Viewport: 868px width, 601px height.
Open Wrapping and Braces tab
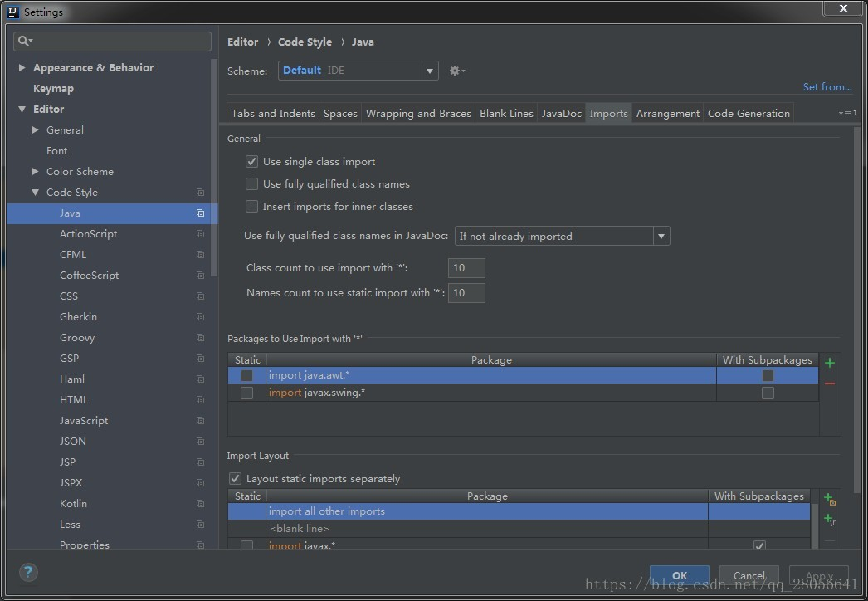(418, 113)
